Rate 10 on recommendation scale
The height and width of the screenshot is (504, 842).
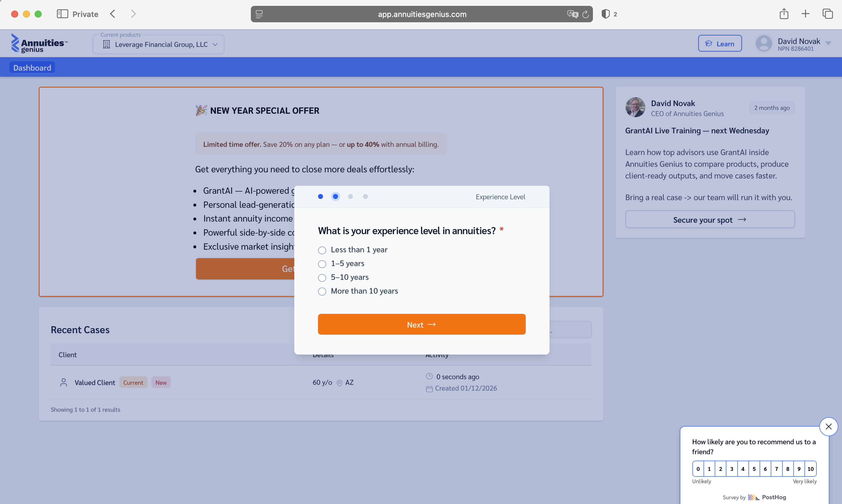(x=810, y=469)
